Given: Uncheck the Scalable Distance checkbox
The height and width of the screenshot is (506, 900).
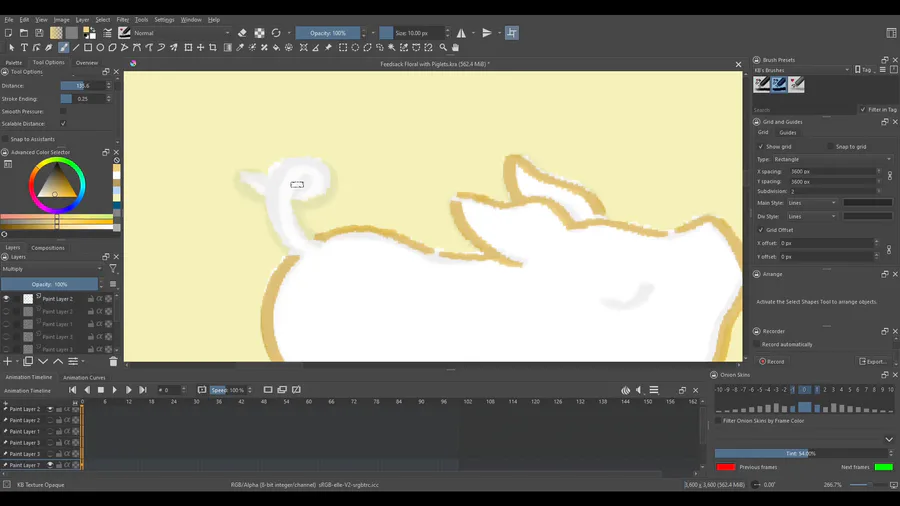Looking at the screenshot, I should pos(63,123).
